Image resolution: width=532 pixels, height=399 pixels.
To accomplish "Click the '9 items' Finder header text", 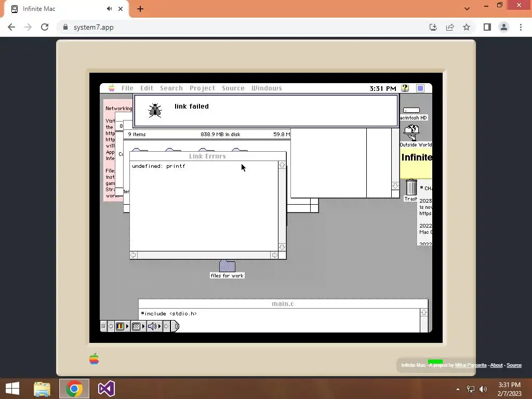I will [137, 135].
